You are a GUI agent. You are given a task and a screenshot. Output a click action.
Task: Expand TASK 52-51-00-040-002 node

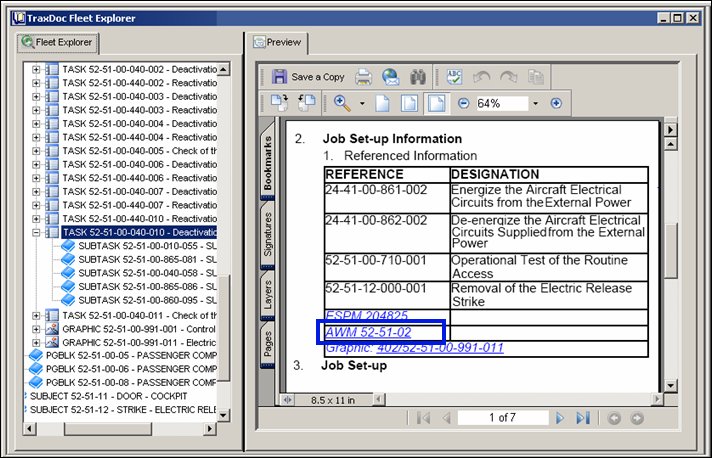36,69
